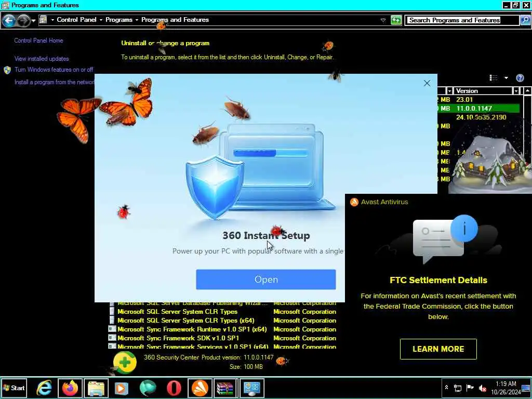Open Windows Media Player from taskbar
Screen dimensions: 532x399
point(122,388)
